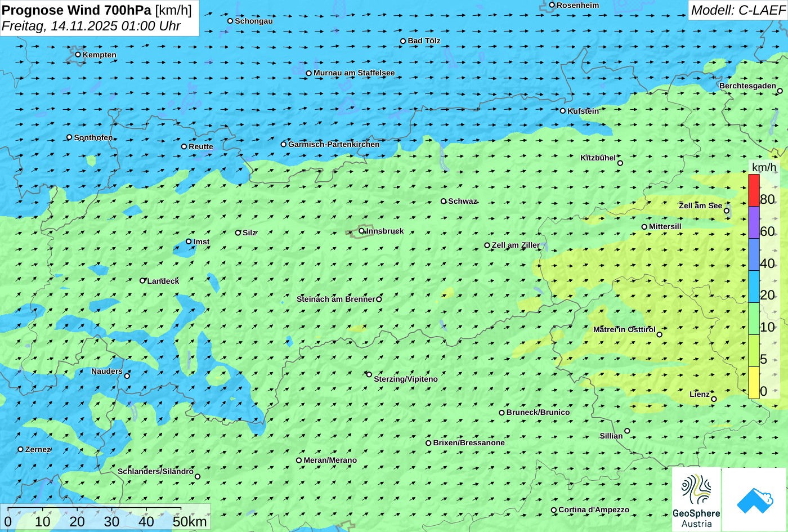Click the Innsbruck city marker
This screenshot has height=532, width=788.
click(x=361, y=231)
